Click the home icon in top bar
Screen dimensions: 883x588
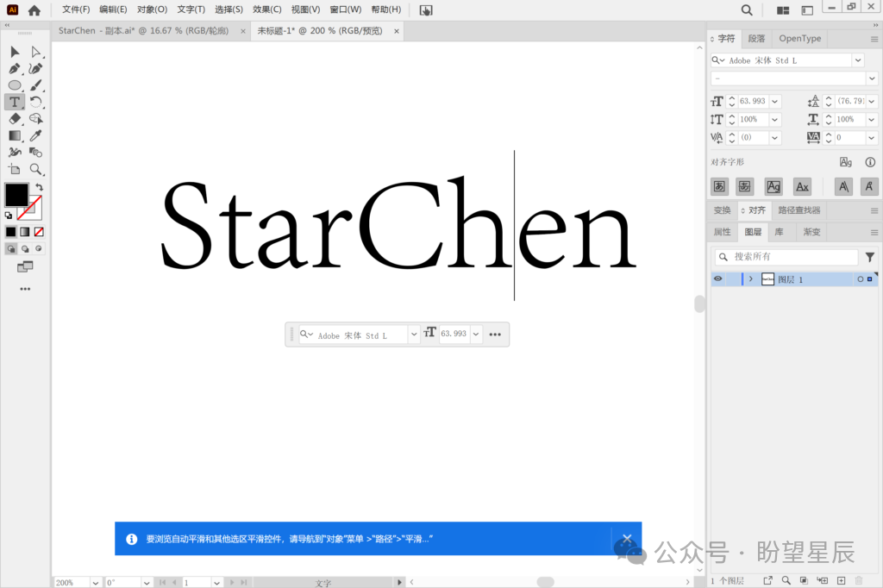(34, 10)
